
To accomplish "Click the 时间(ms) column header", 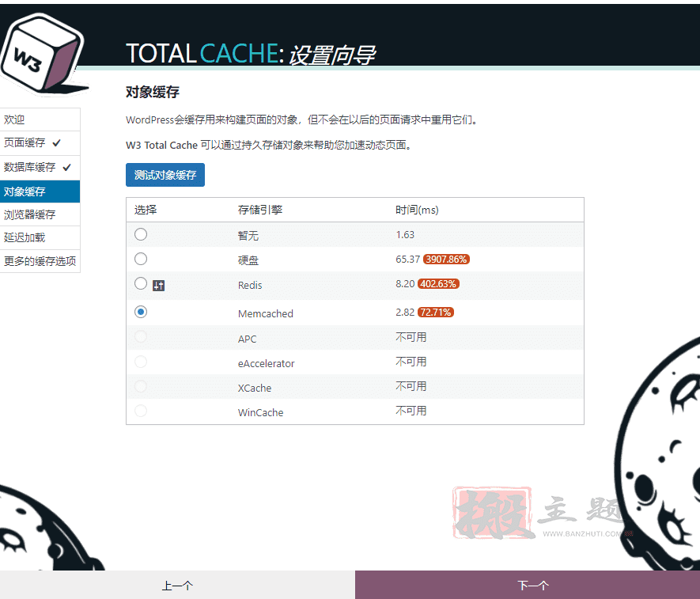I will [x=417, y=210].
